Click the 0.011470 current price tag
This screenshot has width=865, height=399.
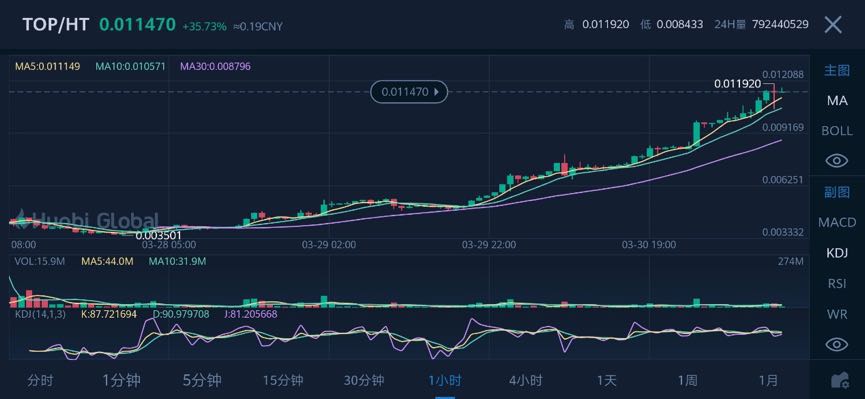[408, 92]
